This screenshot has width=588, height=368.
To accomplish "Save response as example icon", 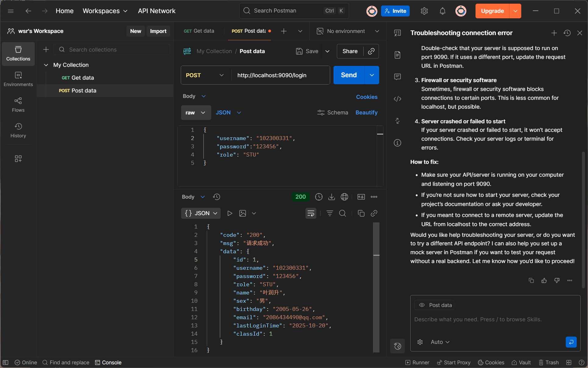I will click(x=361, y=197).
